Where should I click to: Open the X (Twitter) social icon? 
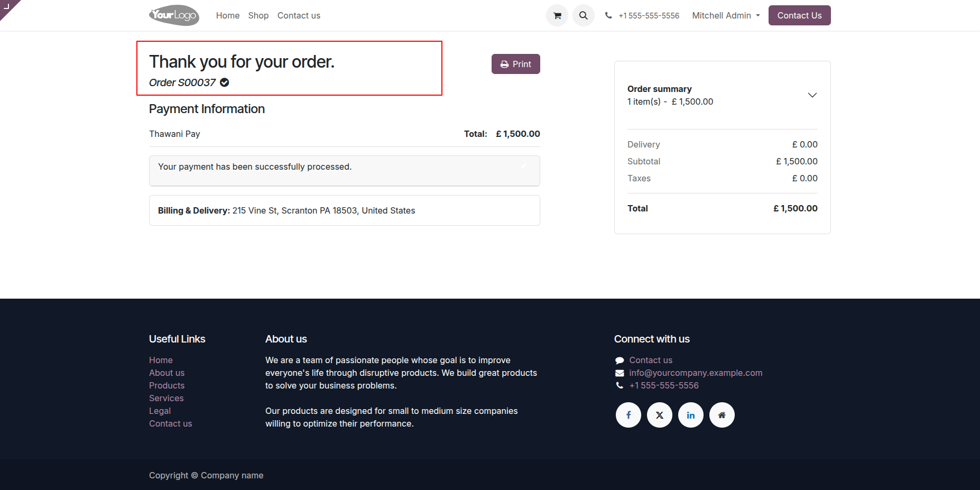(660, 415)
